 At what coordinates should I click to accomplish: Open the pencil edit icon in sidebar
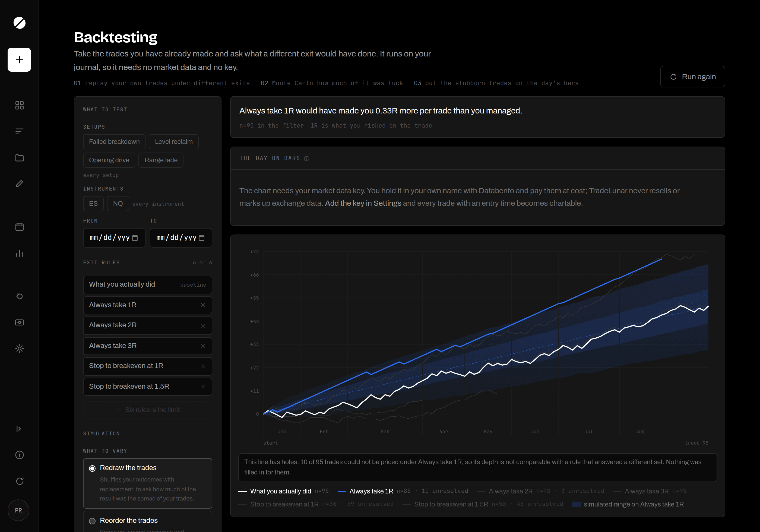(20, 183)
